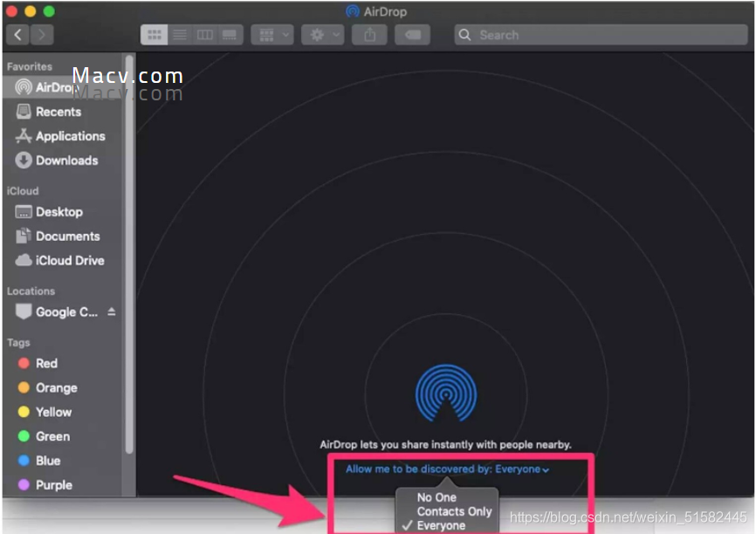This screenshot has height=534, width=756.
Task: Select the Purple tag
Action: point(63,485)
